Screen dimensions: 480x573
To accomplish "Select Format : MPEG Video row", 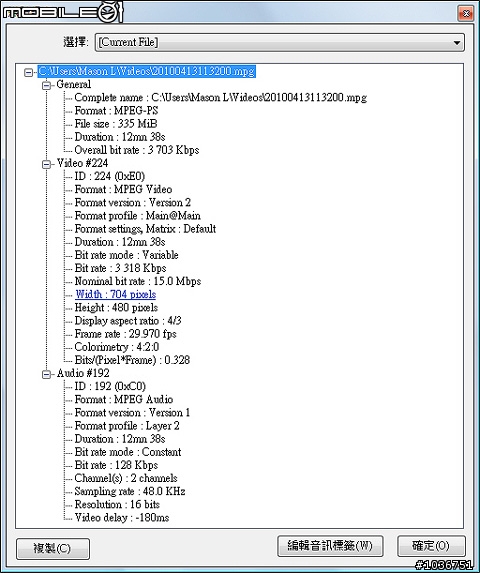I will coord(123,189).
